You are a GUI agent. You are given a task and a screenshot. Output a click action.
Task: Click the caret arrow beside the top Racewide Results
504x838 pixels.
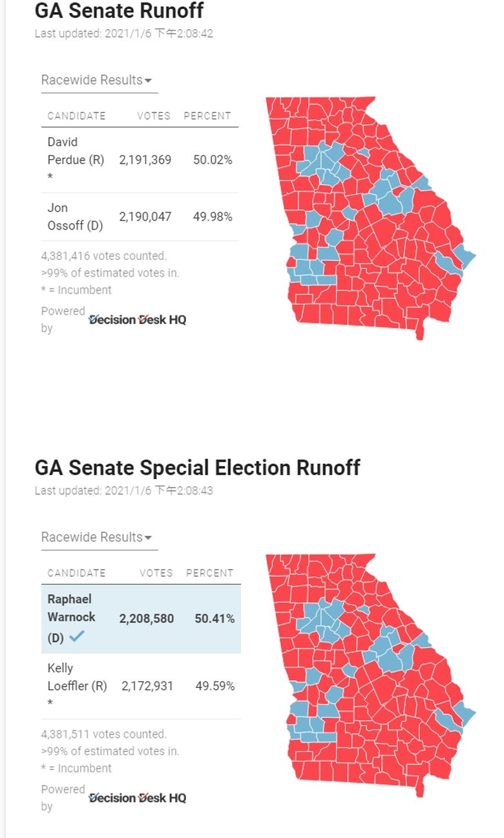click(148, 81)
